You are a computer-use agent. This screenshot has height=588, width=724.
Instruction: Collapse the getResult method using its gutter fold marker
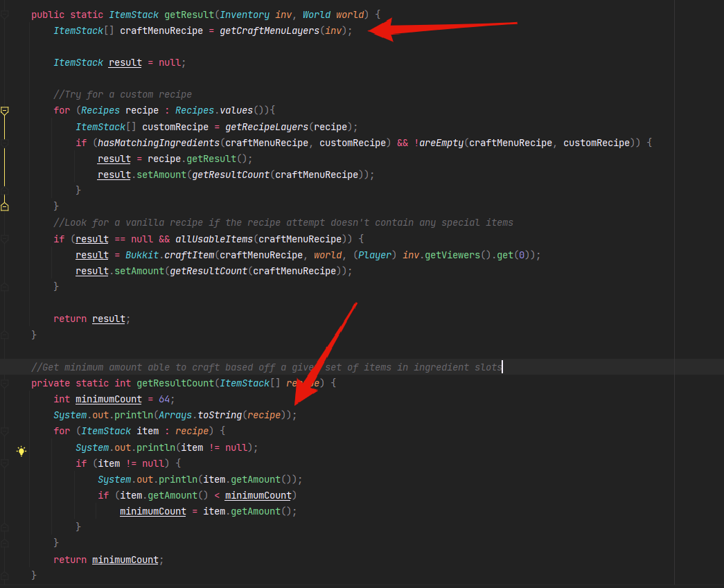tap(5, 15)
